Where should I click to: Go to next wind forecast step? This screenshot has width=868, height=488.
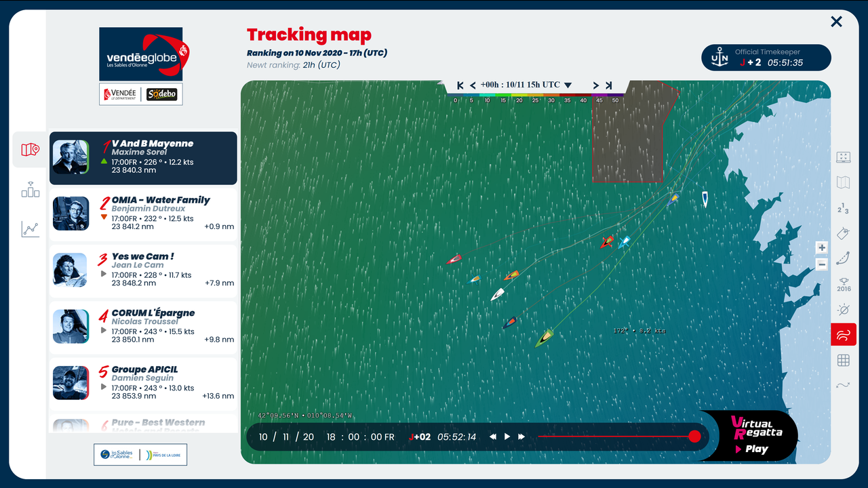[x=596, y=85]
